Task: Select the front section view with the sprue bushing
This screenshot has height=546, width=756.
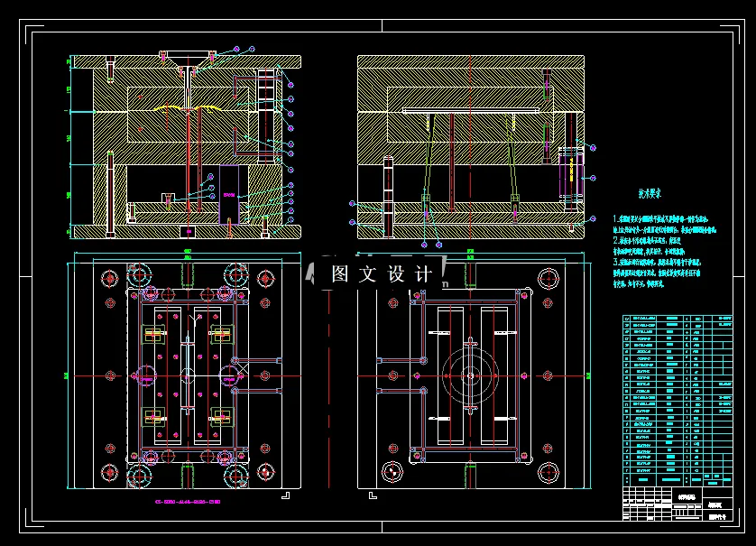Action: pos(186,144)
